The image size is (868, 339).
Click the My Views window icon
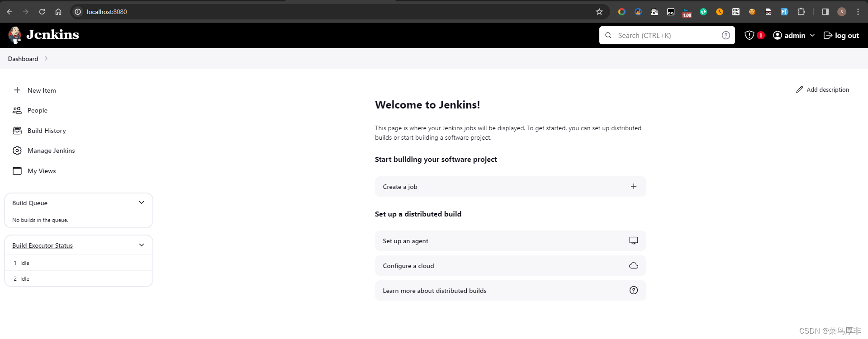coord(17,171)
